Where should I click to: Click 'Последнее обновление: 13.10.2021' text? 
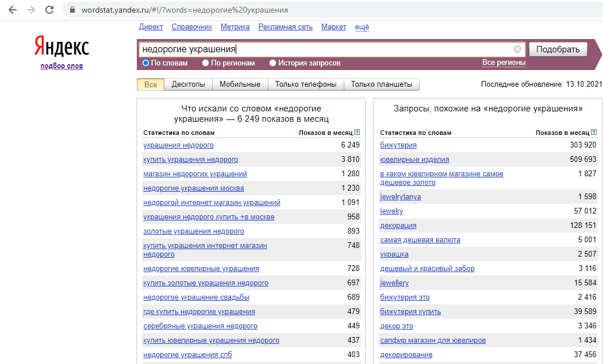(541, 84)
